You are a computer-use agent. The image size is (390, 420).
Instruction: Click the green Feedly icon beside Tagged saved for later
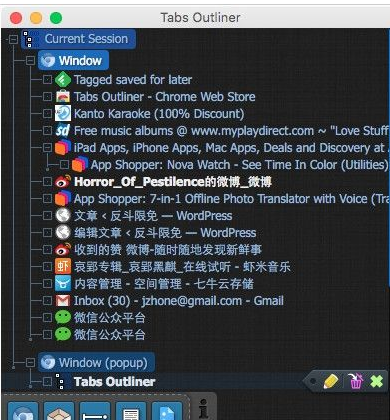pyautogui.click(x=63, y=80)
